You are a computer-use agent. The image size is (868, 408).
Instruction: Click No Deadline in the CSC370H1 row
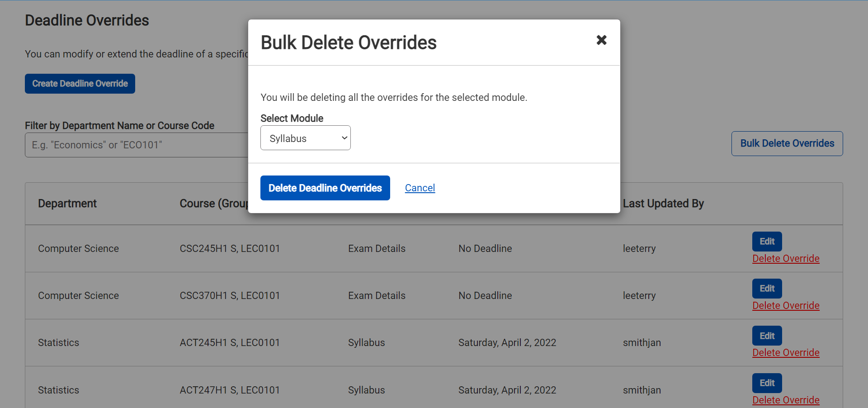tap(485, 295)
